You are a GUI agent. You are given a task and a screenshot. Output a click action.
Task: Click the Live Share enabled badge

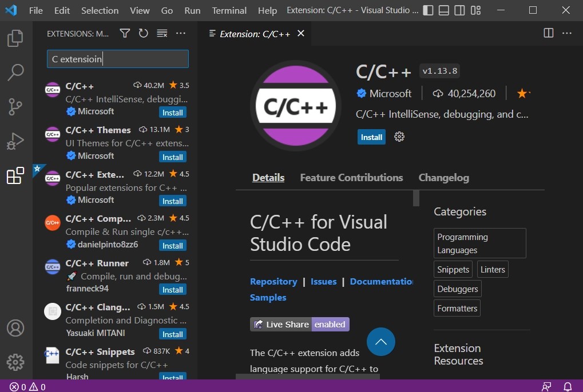[300, 324]
